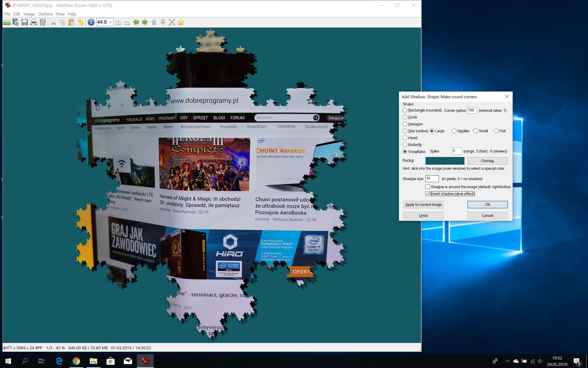This screenshot has width=588, height=368.
Task: Click the teal Backgr. color swatch
Action: tap(445, 161)
